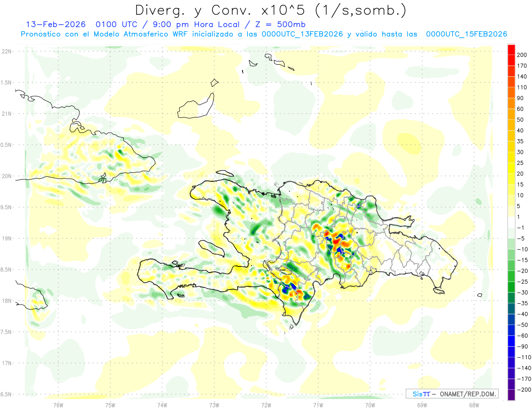Click the 21N latitude axis label
The height and width of the screenshot is (411, 532).
(7, 114)
